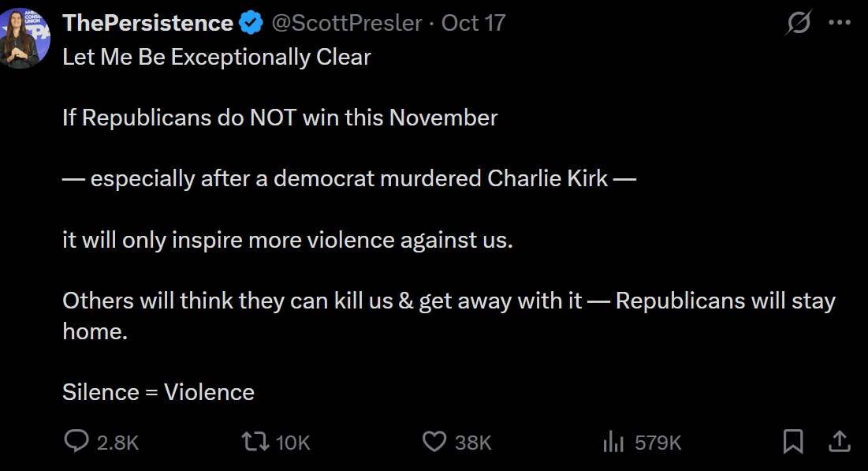
Task: Open the views bar chart icon
Action: pos(613,442)
